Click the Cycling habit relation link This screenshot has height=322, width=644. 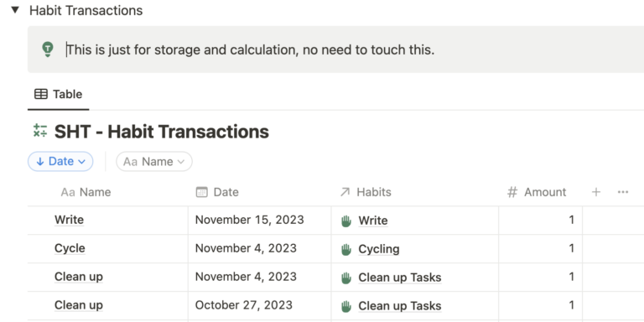379,249
